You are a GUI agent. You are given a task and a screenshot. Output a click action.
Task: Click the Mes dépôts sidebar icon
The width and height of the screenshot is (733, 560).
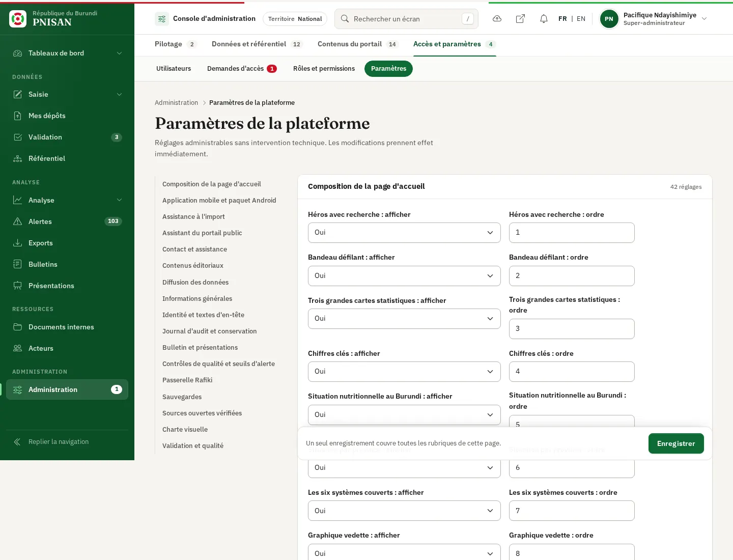click(x=18, y=116)
